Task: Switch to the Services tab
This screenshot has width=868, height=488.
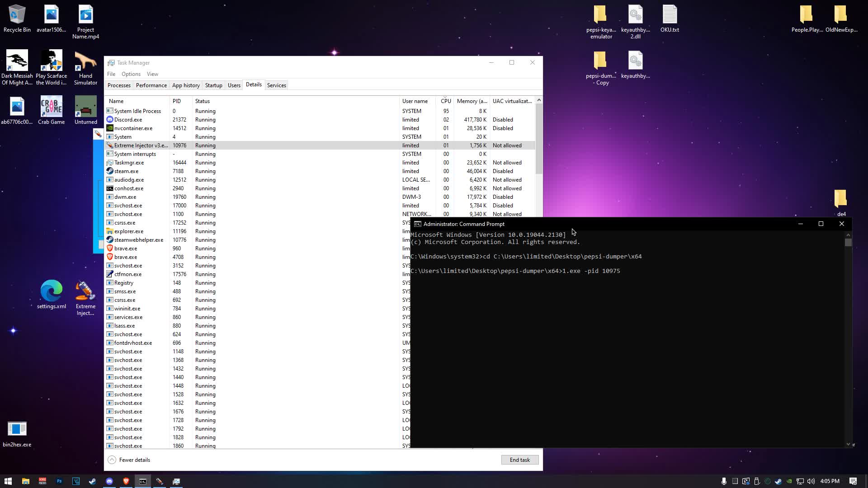Action: (x=276, y=85)
